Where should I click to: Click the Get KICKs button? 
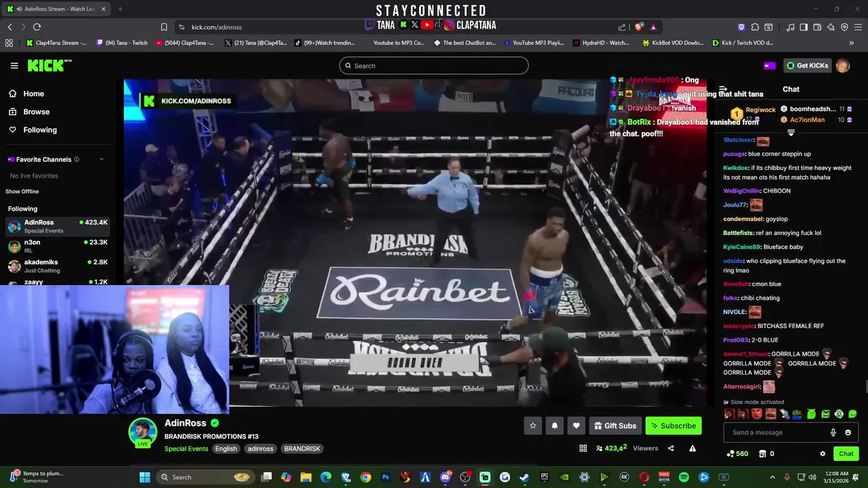[x=807, y=66]
